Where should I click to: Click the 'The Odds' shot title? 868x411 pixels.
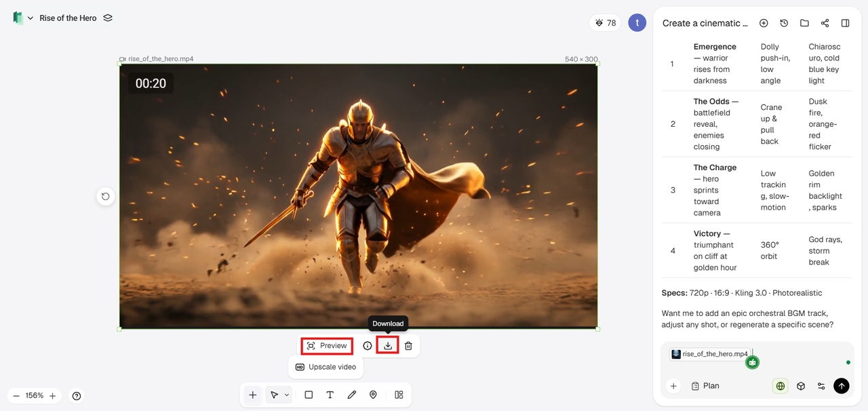click(x=711, y=102)
